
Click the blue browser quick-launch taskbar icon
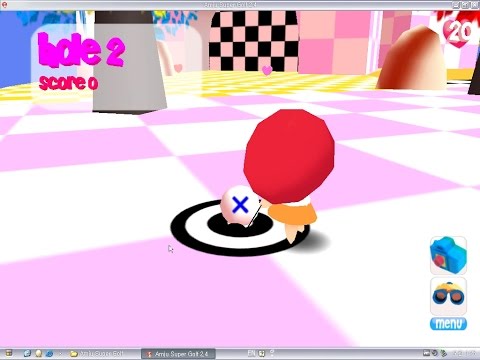[49, 353]
